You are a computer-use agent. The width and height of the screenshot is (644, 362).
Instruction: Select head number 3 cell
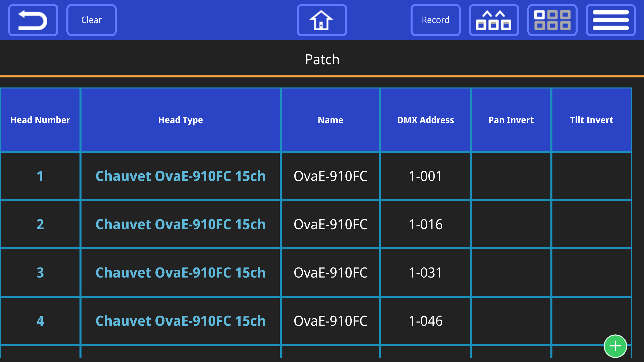(x=40, y=273)
